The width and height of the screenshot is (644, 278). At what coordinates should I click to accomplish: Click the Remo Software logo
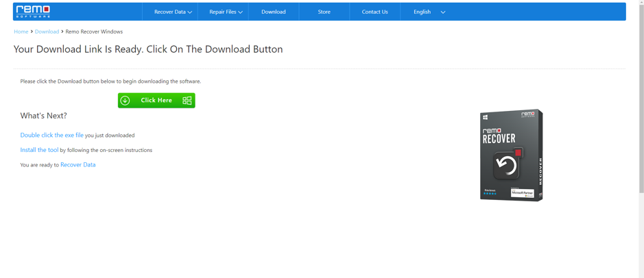34,12
